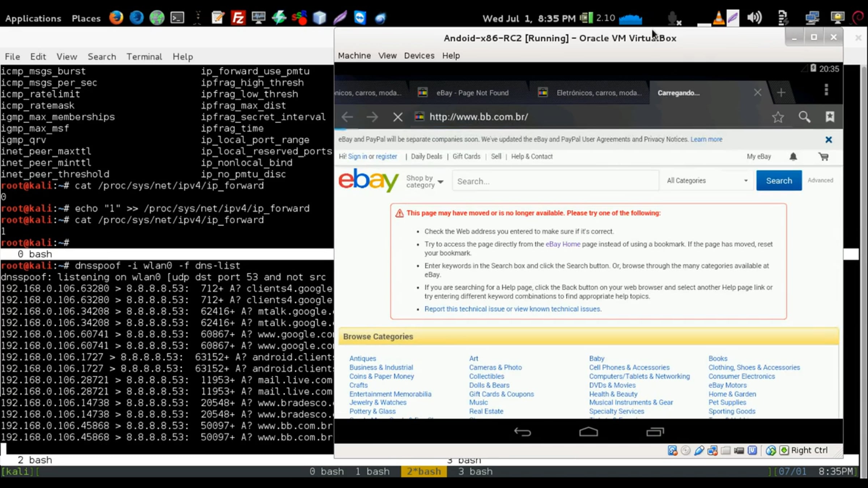Select the 3 bash window in status bar
The height and width of the screenshot is (488, 868).
(475, 471)
